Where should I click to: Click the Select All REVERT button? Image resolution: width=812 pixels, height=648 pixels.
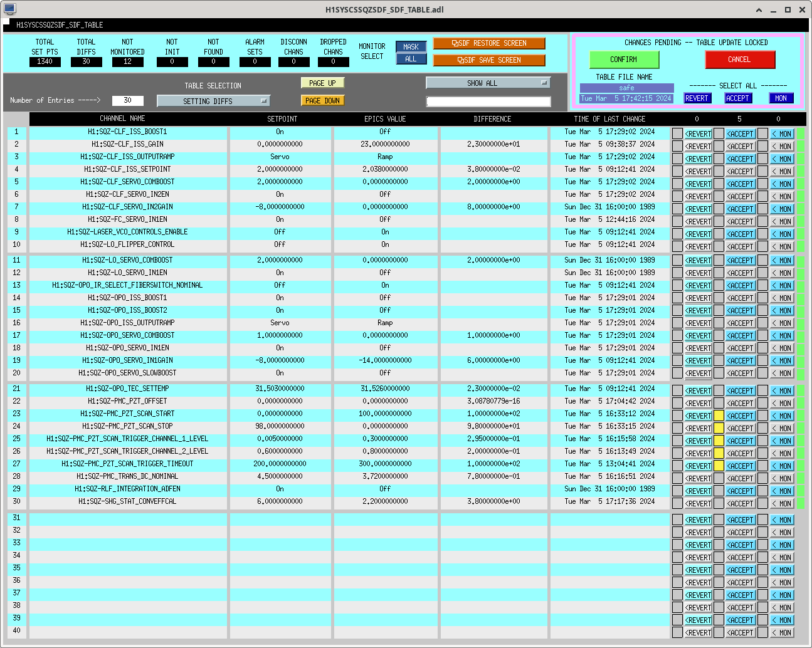tap(696, 98)
